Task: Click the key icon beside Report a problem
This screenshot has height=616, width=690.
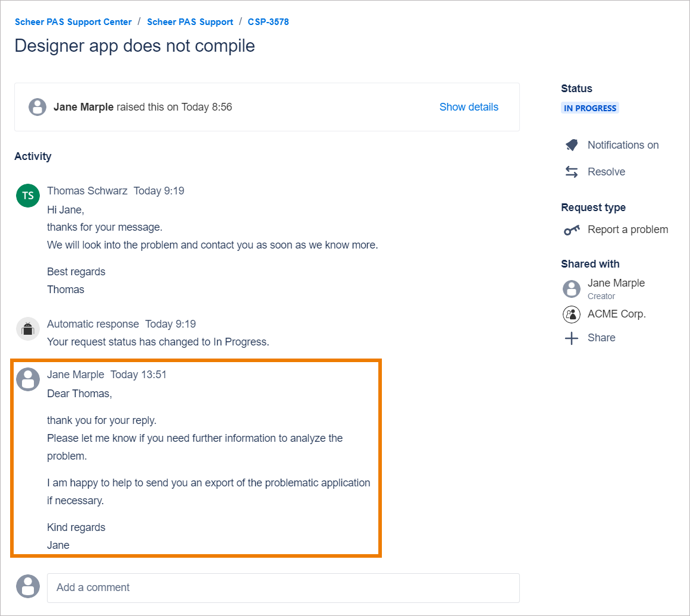Action: point(571,230)
